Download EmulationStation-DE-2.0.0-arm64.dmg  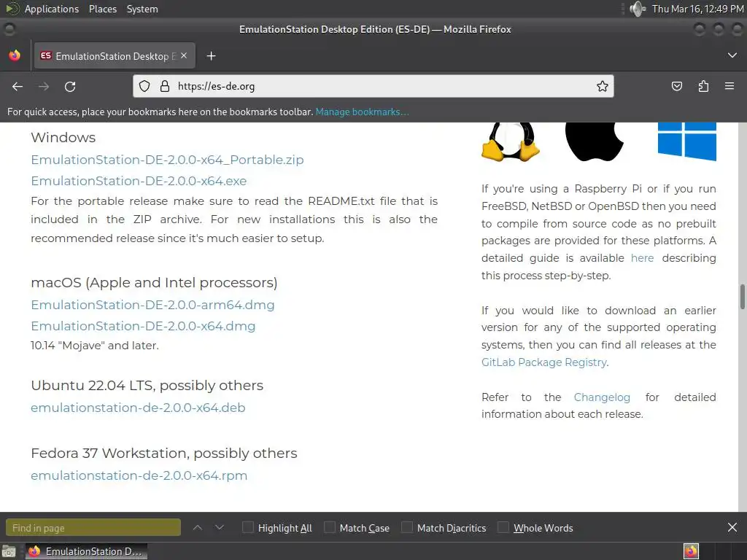click(x=152, y=305)
